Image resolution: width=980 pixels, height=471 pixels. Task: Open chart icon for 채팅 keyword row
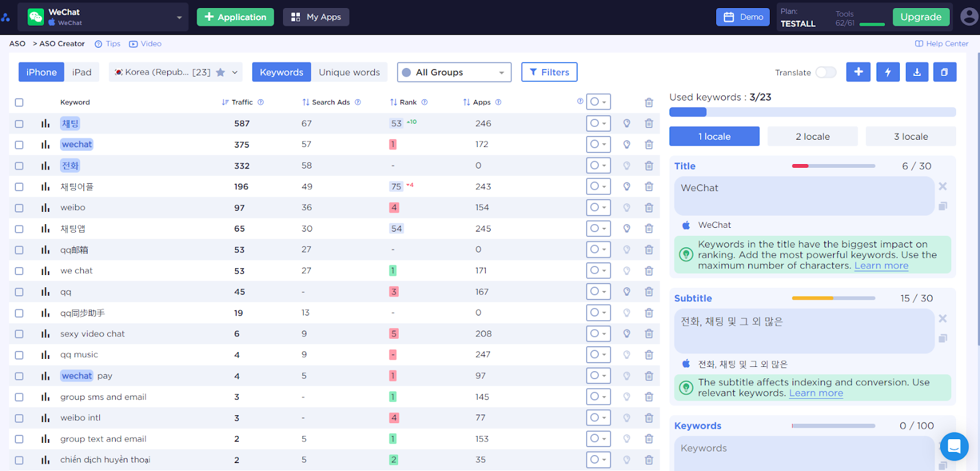pos(45,124)
